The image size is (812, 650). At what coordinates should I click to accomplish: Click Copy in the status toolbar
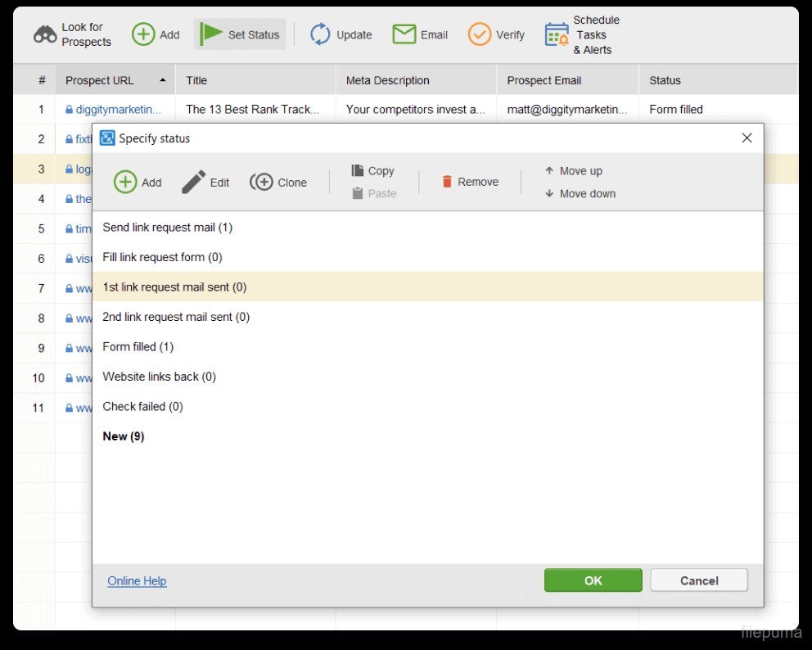(372, 170)
